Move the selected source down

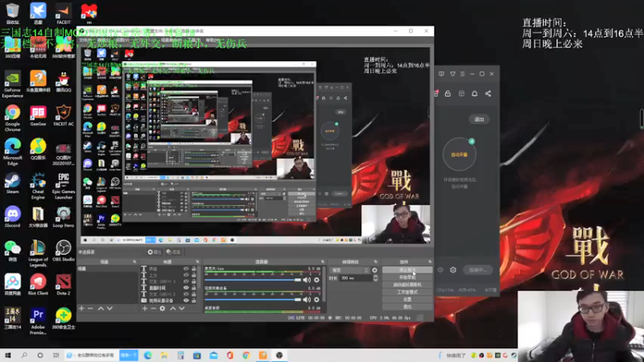click(x=182, y=308)
